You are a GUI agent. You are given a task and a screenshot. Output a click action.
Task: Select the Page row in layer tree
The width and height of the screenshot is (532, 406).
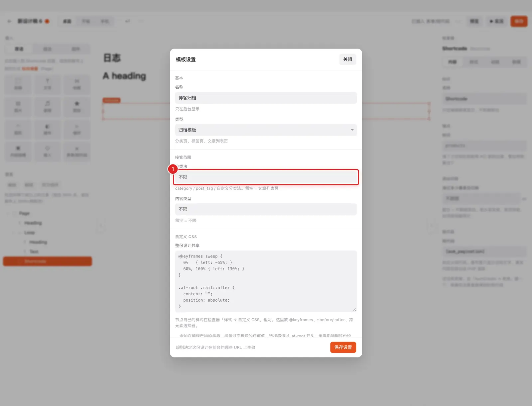[x=48, y=213]
